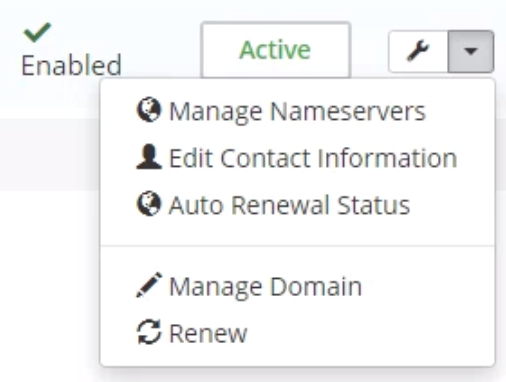Select Edit Contact Information menu entry

point(313,158)
